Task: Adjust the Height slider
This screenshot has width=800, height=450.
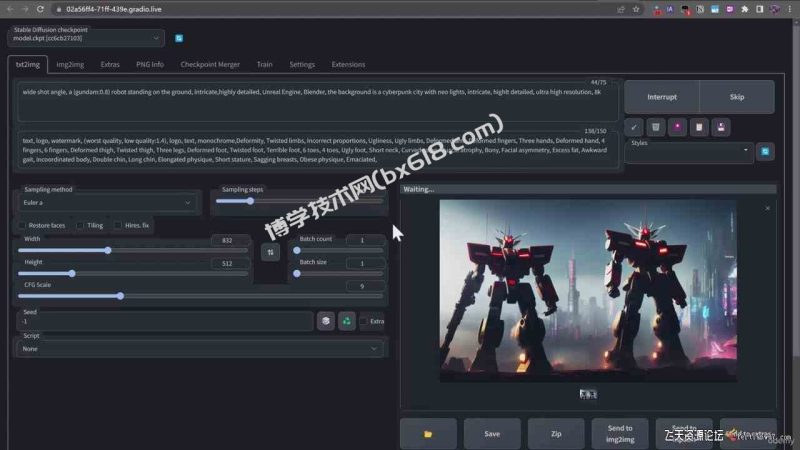Action: (x=133, y=273)
